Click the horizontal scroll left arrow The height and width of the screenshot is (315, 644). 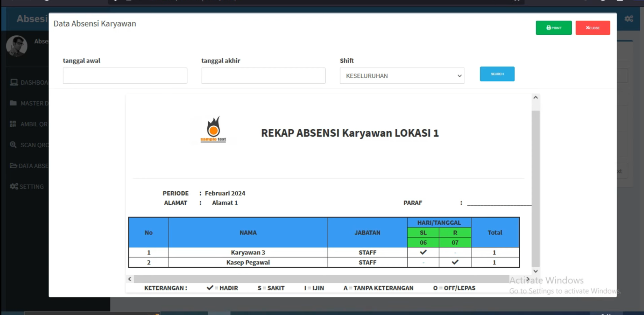(130, 279)
